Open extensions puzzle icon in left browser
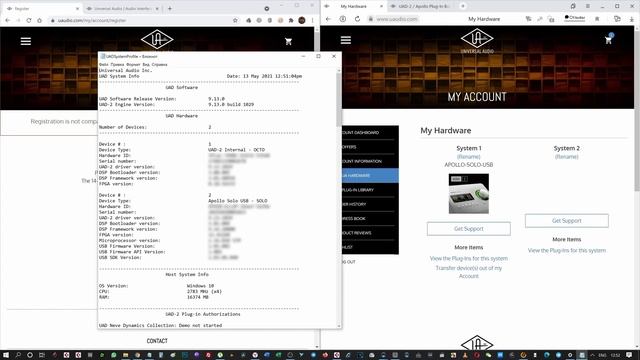The height and width of the screenshot is (360, 640). (291, 20)
